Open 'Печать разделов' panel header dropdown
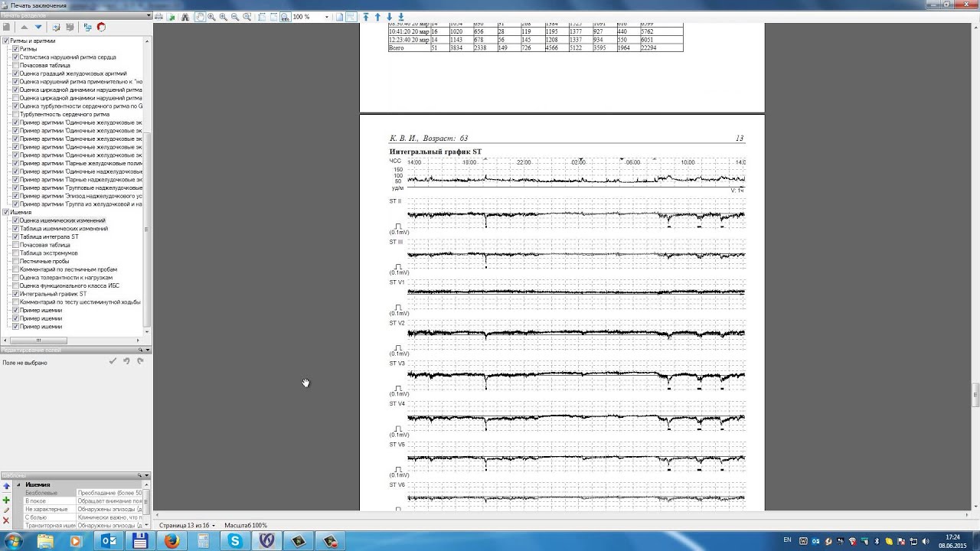This screenshot has width=980, height=551. tap(147, 16)
